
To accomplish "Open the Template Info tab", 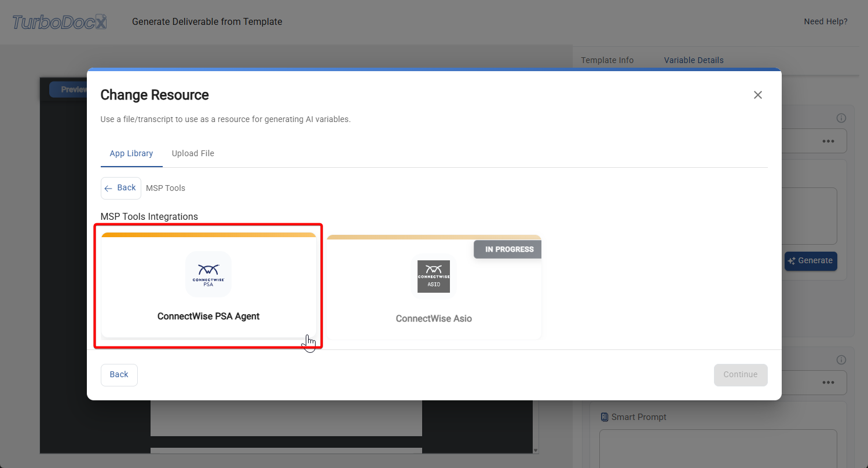I will click(607, 60).
